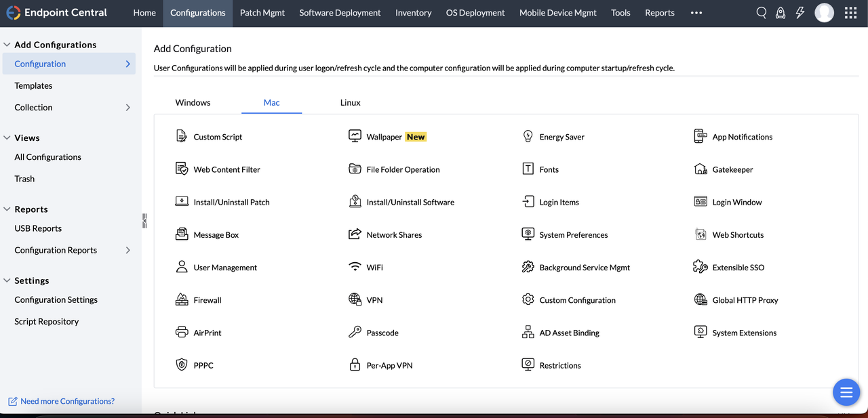Viewport: 868px width, 418px height.
Task: Expand the Configuration Reports arrow
Action: [x=128, y=250]
